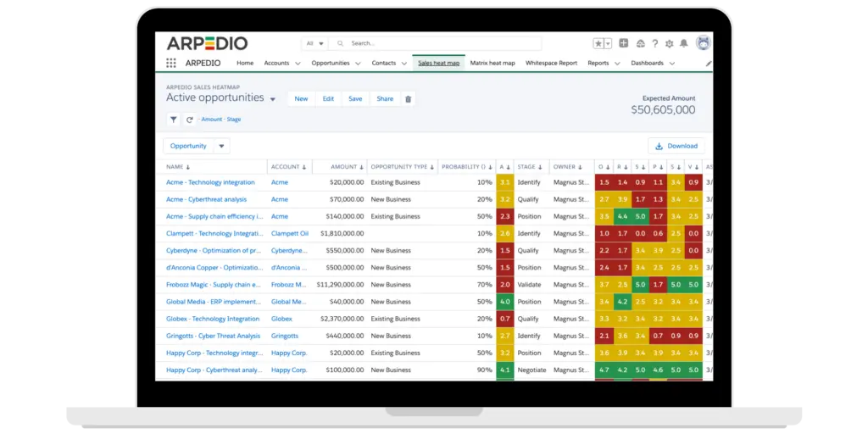This screenshot has width=868, height=434.
Task: Sort by the A score column arrow
Action: pyautogui.click(x=509, y=167)
